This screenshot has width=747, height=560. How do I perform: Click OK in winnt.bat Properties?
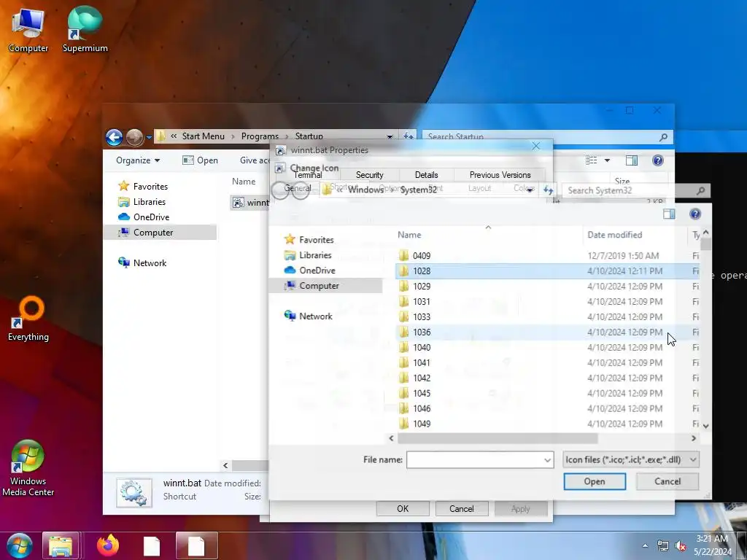point(403,508)
